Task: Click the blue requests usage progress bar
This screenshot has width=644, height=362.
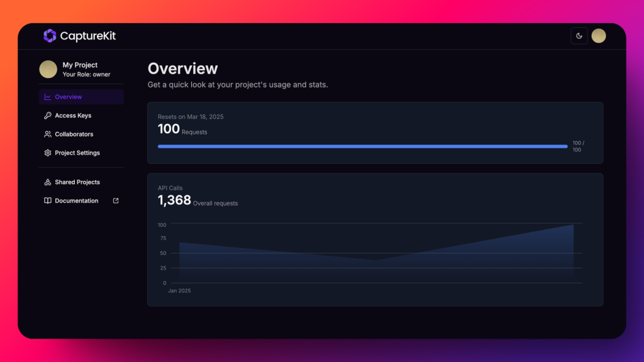Action: tap(362, 146)
